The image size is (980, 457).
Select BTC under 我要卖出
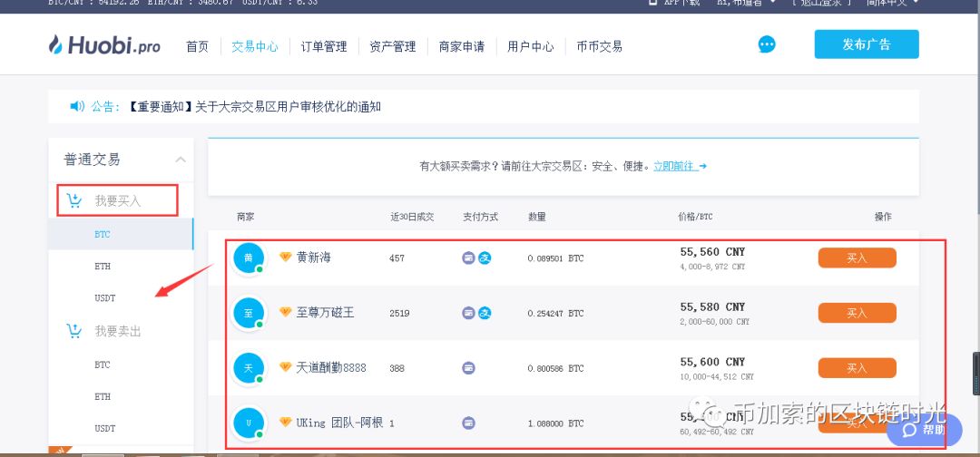pos(103,365)
